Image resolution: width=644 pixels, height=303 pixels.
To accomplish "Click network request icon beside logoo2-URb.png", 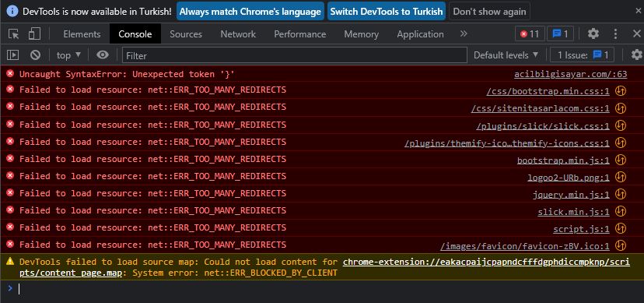I will [621, 177].
